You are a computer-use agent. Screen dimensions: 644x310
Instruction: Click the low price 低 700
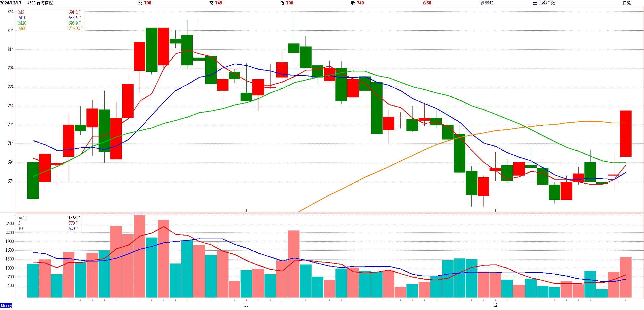click(287, 3)
